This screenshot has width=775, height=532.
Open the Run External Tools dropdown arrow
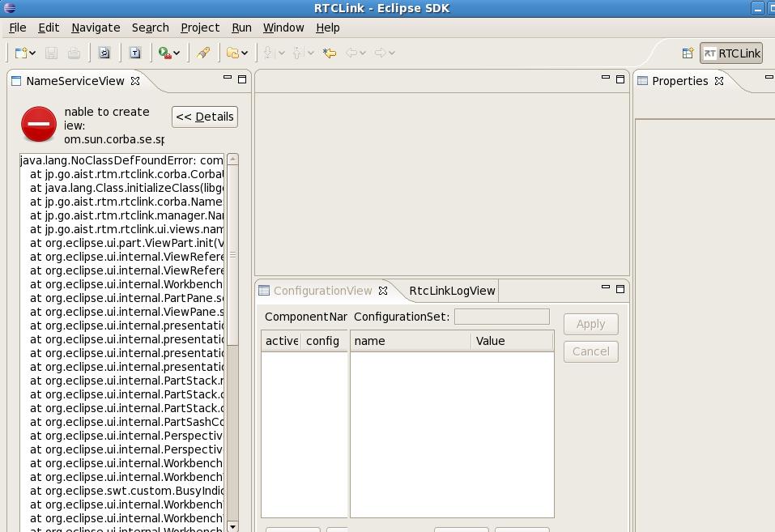[x=177, y=53]
